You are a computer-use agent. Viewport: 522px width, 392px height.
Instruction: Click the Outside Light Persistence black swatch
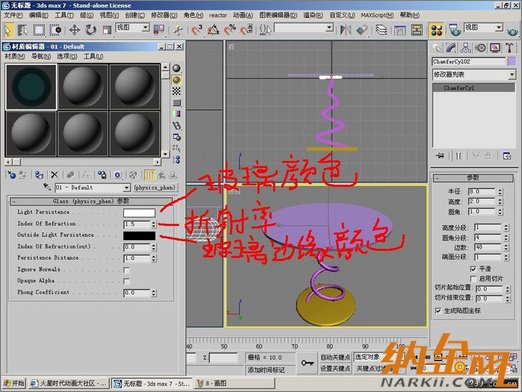click(x=139, y=236)
